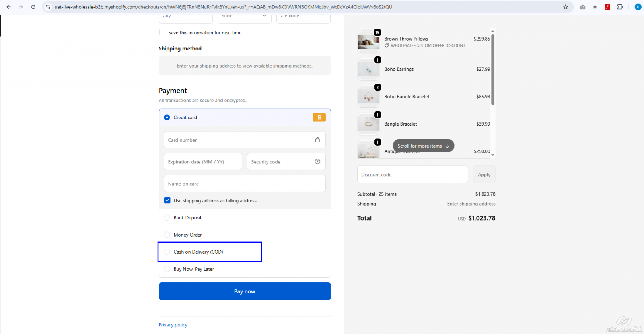644x334 pixels.
Task: Click Scroll for more items pill
Action: [x=423, y=146]
